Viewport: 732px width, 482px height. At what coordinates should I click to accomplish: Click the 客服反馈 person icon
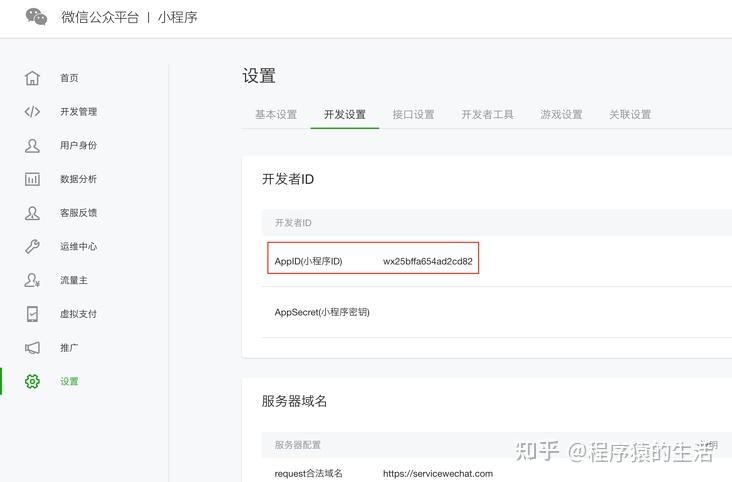[x=32, y=213]
